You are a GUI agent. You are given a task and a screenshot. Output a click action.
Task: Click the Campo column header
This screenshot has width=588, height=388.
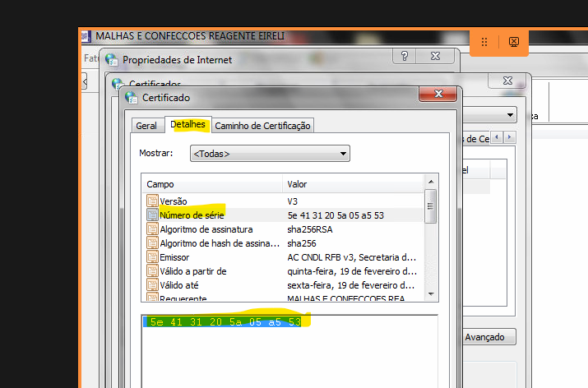[x=211, y=185]
